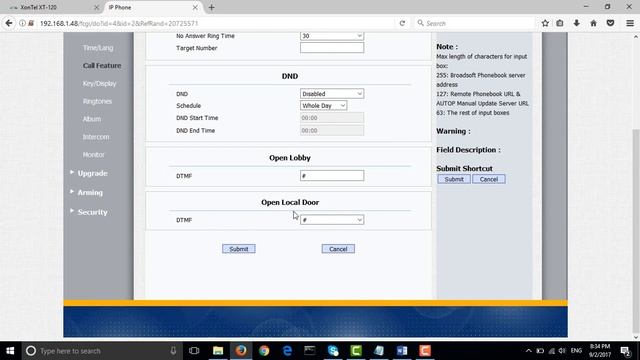Open the bookmarks list icon

coord(560,23)
